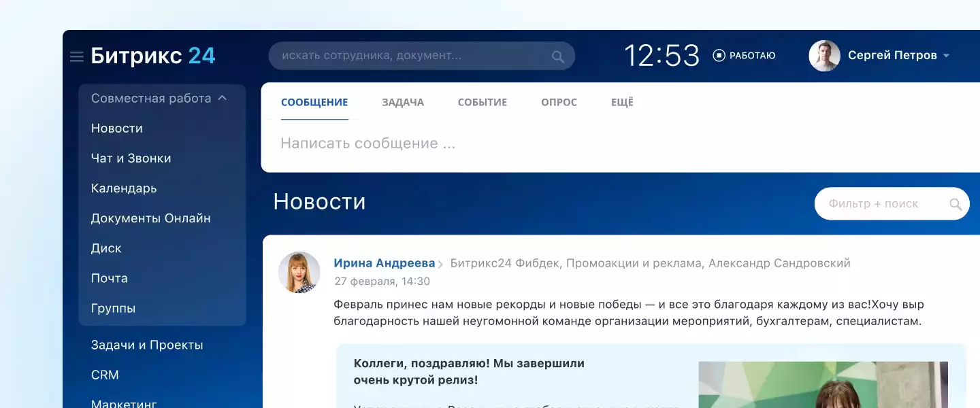Open Чат и Звонки in sidebar
This screenshot has width=980, height=408.
coord(131,158)
